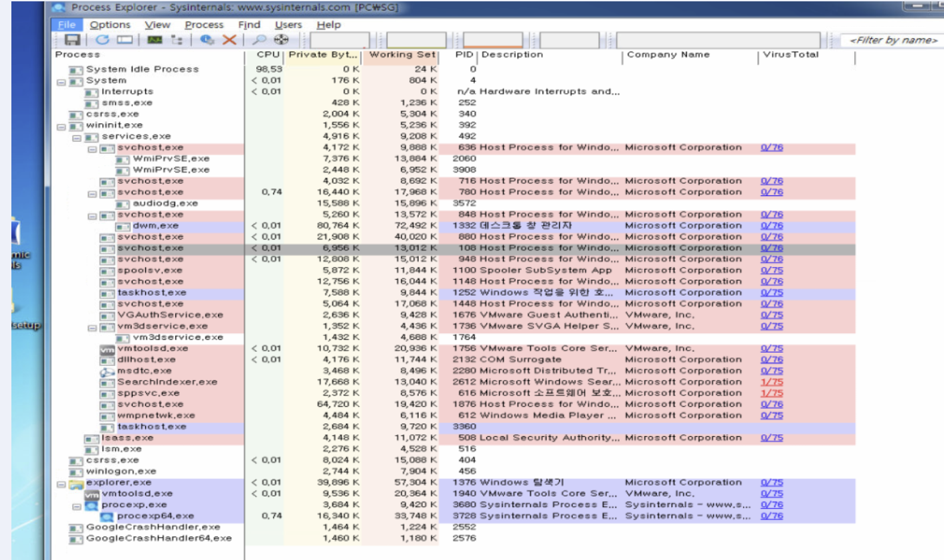Click the spoolsv.exe process icon
This screenshot has height=560, width=944.
107,271
